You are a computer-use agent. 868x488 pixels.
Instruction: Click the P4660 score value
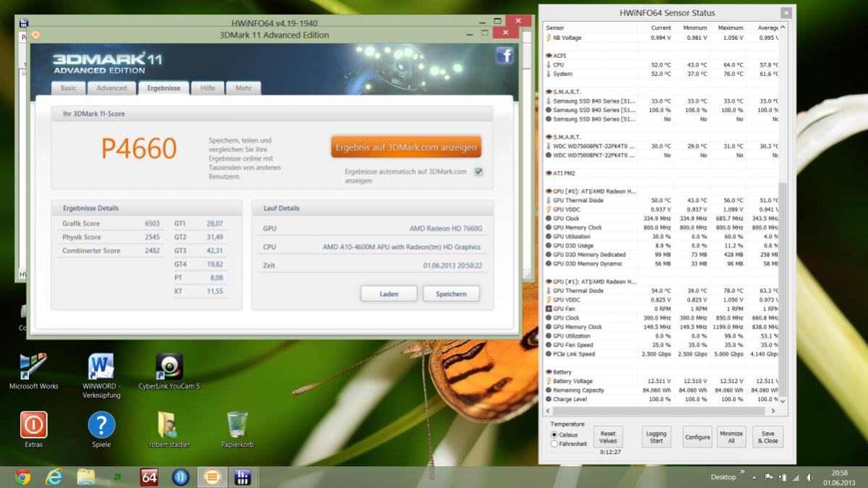pos(139,148)
